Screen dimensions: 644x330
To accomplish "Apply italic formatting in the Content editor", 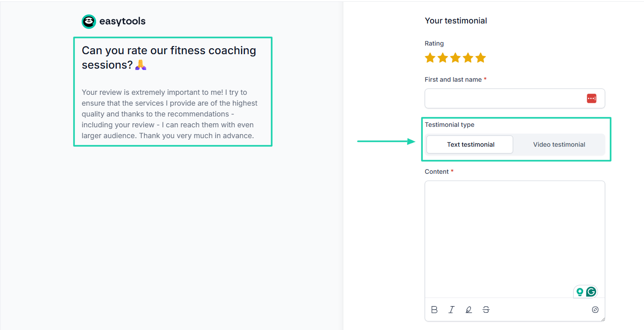I will [451, 310].
